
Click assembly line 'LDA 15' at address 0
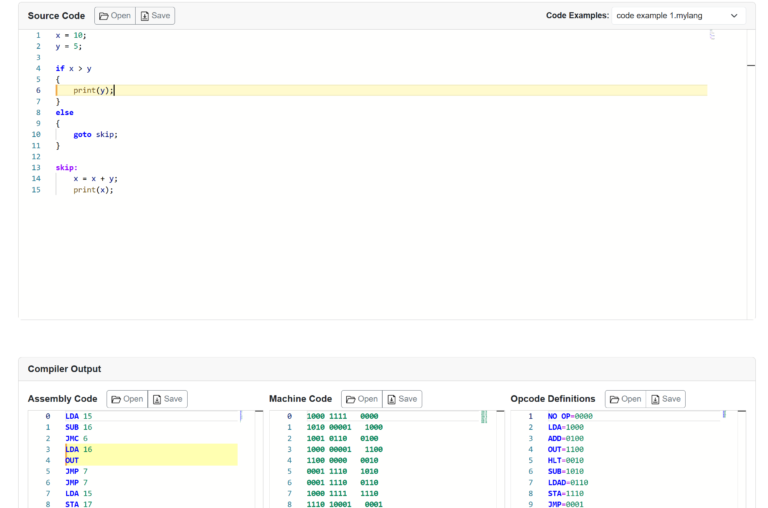pyautogui.click(x=78, y=416)
